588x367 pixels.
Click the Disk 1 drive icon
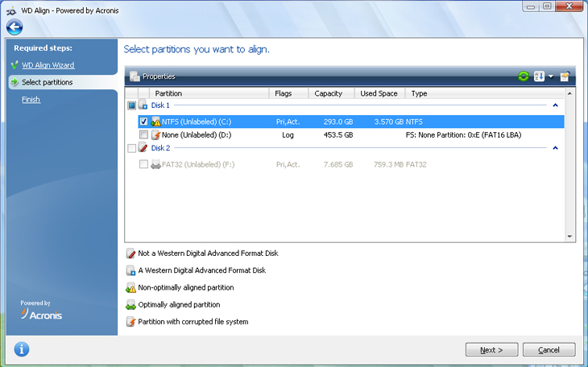[143, 105]
